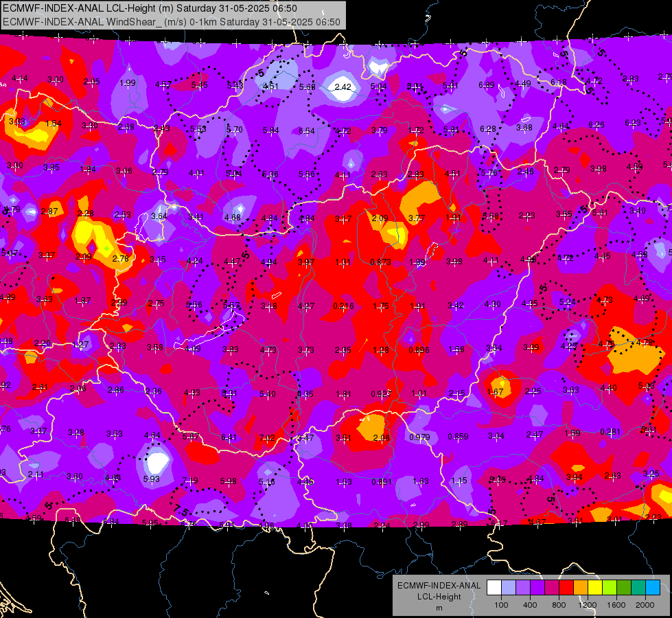Click the legend tick label 400
This screenshot has height=618, width=672.
tap(530, 605)
